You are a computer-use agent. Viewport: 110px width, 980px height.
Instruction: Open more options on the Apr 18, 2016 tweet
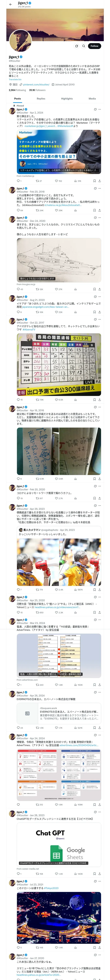point(100,407)
